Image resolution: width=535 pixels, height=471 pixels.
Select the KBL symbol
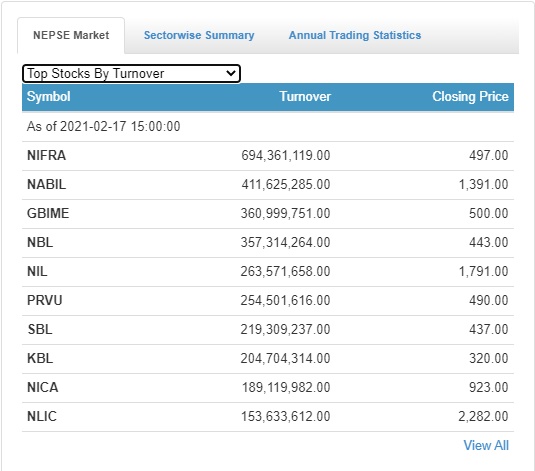click(40, 358)
